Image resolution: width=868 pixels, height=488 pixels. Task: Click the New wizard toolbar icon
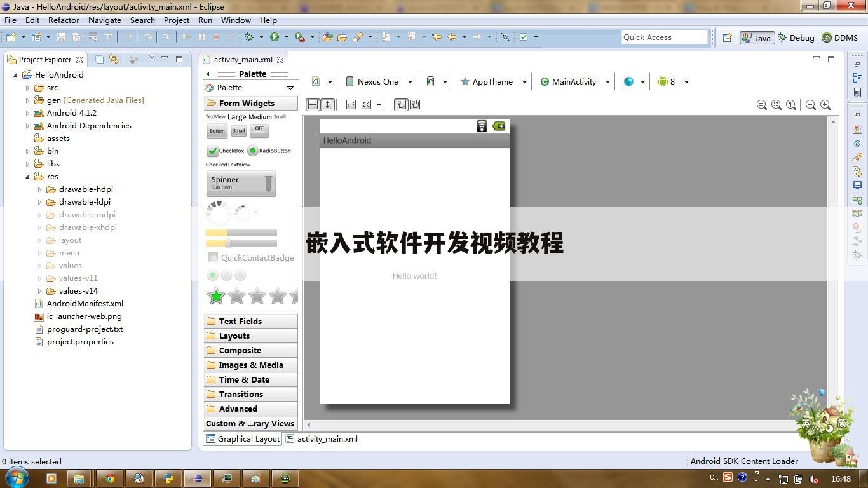click(11, 37)
